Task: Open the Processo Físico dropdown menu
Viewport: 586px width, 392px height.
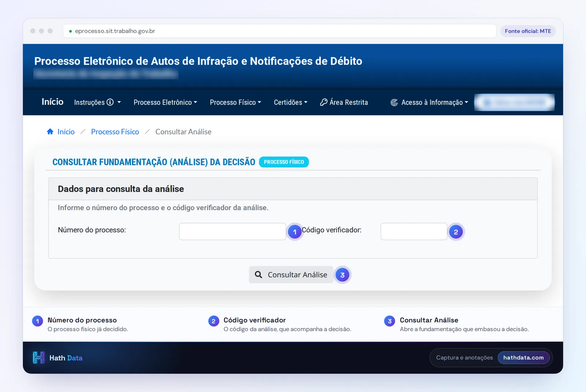Action: 235,102
